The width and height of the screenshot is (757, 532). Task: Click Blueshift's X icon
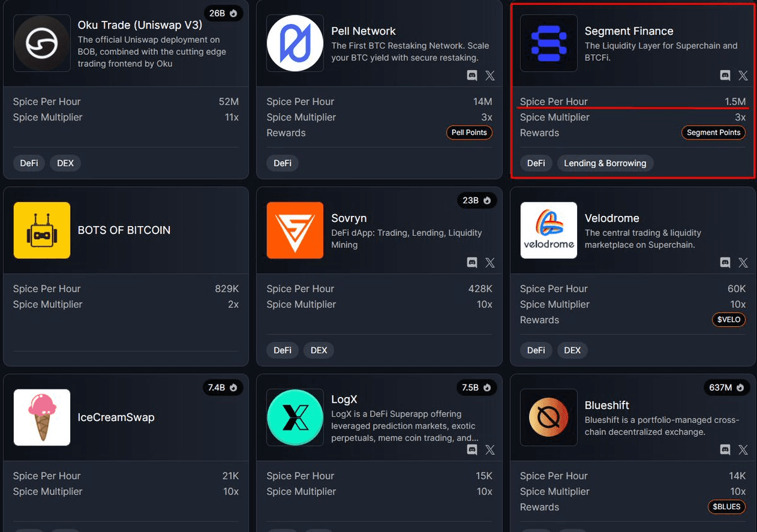(x=743, y=450)
